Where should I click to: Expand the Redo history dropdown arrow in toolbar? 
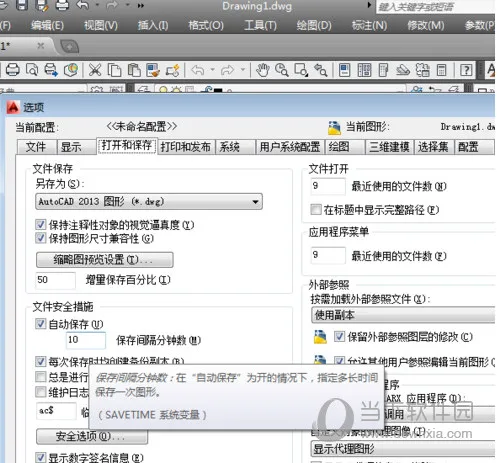[x=243, y=70]
